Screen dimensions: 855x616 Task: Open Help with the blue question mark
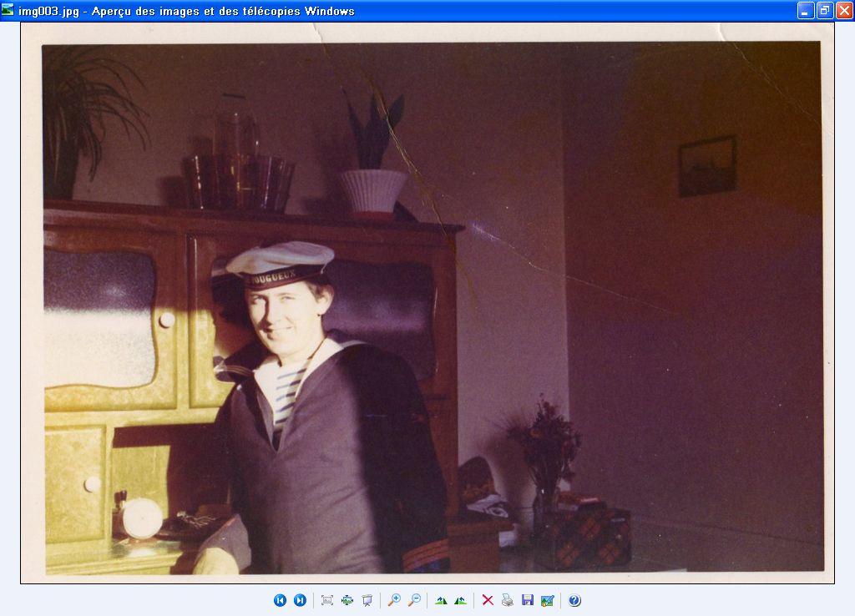point(574,600)
